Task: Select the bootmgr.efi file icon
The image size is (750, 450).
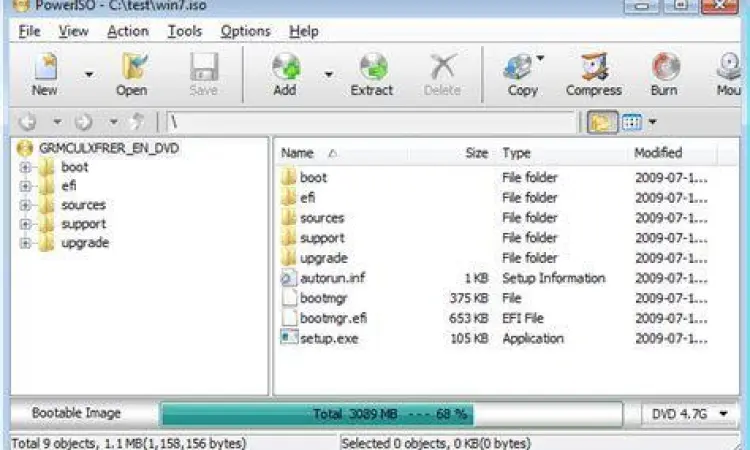Action: (x=288, y=318)
